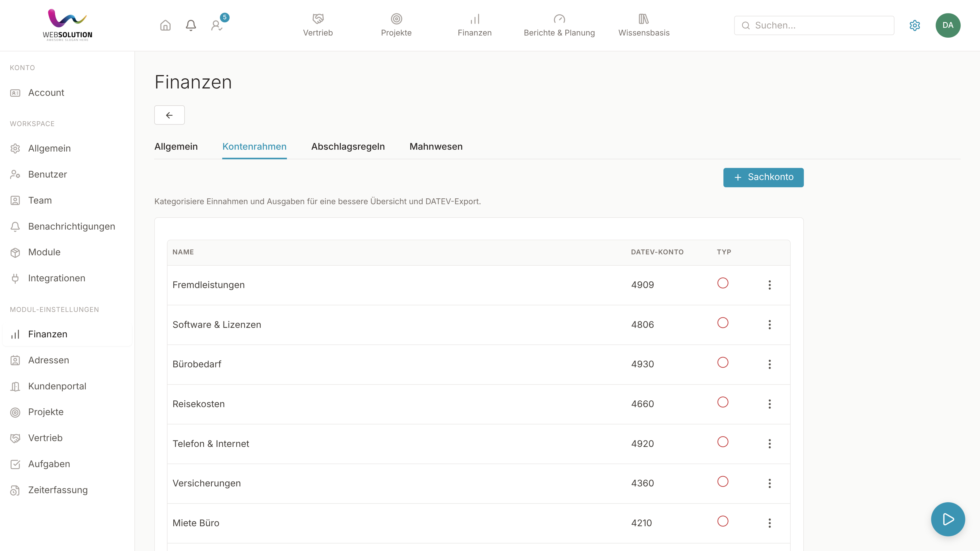Open Zeiterfassung module settings
Viewport: 980px width, 551px height.
67,490
